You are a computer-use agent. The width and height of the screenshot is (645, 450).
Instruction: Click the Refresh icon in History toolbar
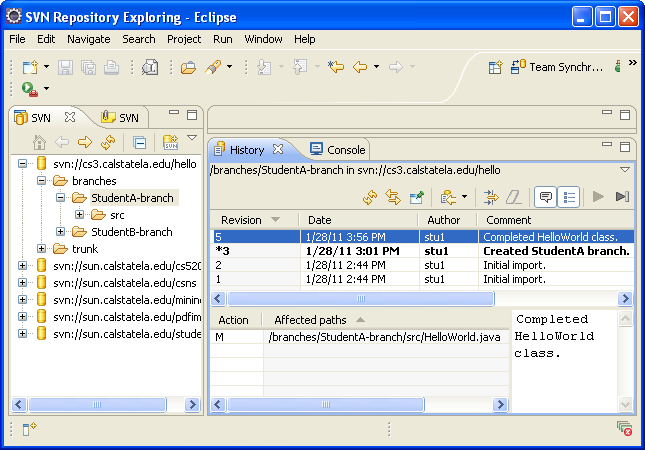[369, 197]
